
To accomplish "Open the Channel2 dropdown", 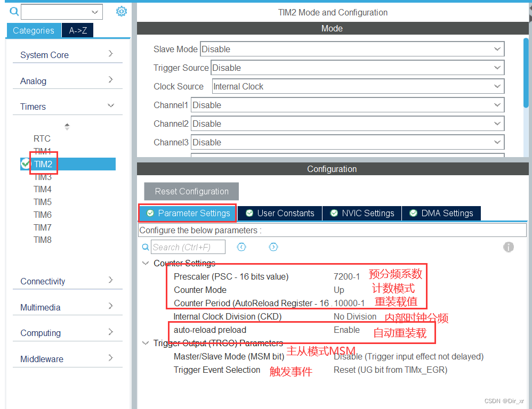I will coord(348,124).
